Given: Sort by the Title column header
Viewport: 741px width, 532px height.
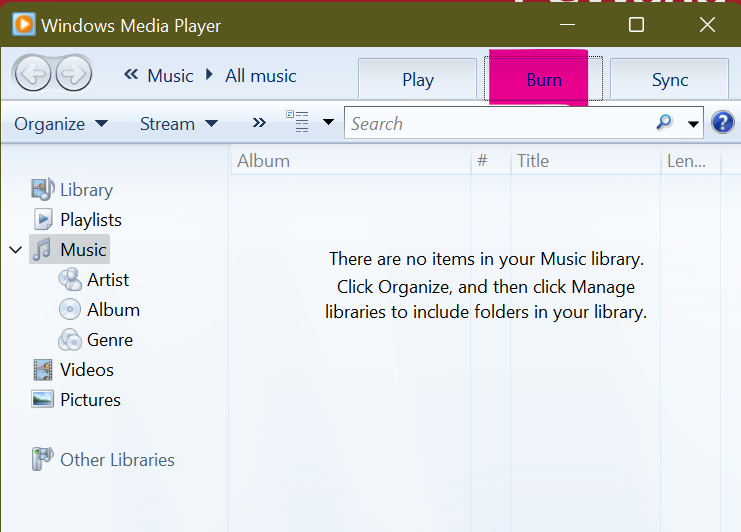Looking at the screenshot, I should tap(586, 161).
